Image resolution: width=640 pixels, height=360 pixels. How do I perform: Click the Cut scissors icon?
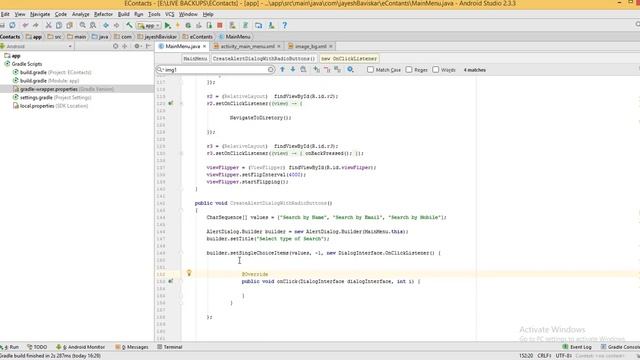(x=48, y=25)
